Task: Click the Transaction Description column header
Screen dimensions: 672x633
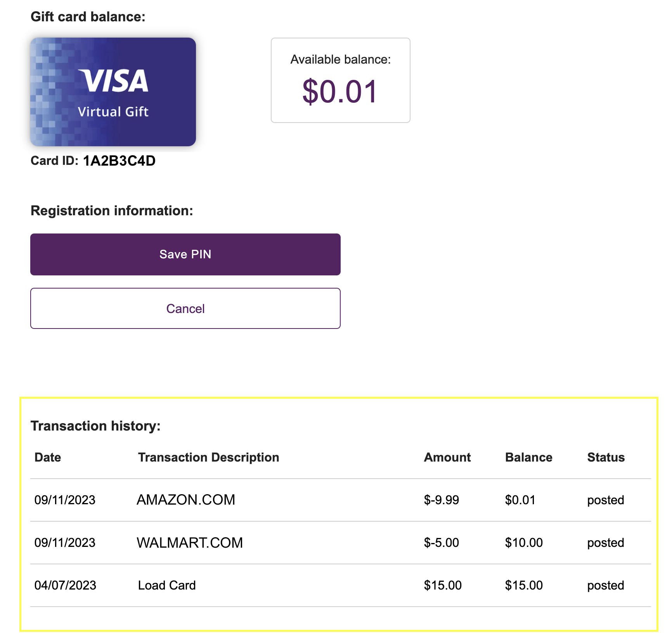Action: coord(208,457)
